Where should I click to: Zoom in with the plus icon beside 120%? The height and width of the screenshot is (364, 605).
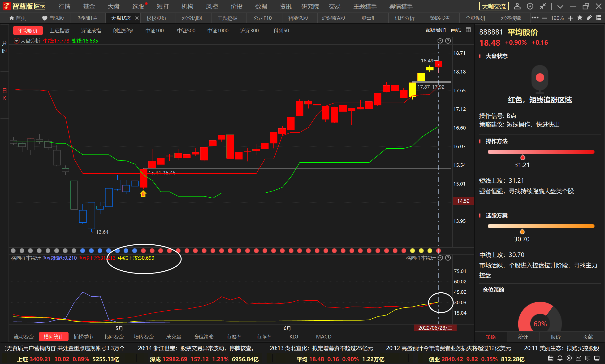(x=570, y=18)
